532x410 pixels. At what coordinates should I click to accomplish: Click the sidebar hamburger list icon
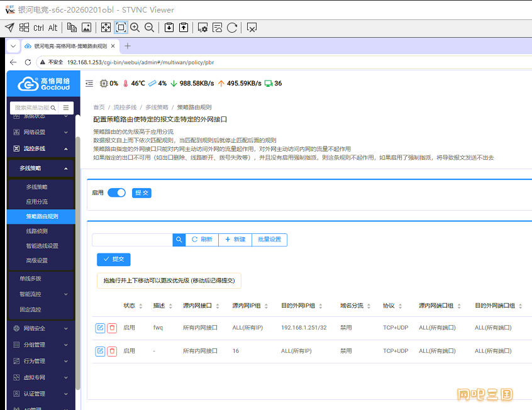(66, 108)
